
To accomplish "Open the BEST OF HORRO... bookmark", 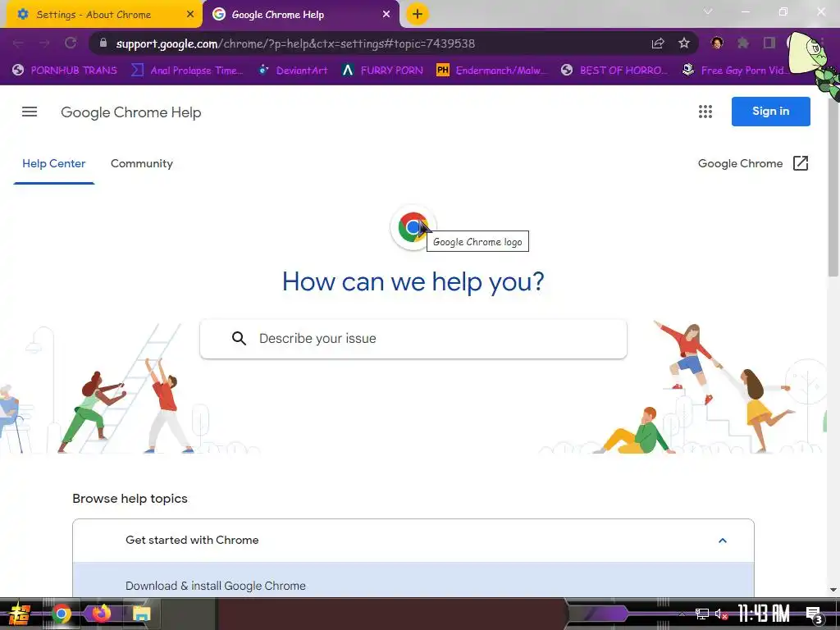I will [x=615, y=71].
